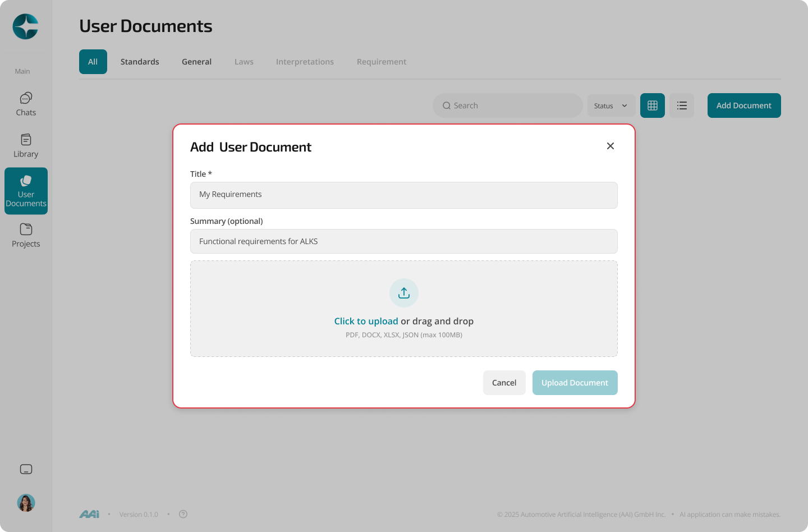The image size is (808, 532).
Task: Click the search magnifier icon
Action: coord(447,106)
